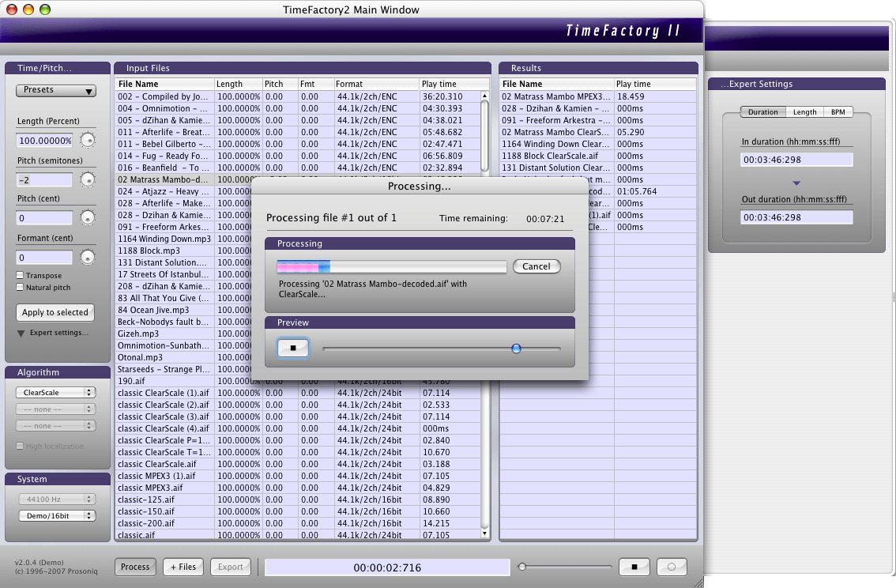Screen dimensions: 896x588
Task: Open the Presets dropdown
Action: click(55, 91)
